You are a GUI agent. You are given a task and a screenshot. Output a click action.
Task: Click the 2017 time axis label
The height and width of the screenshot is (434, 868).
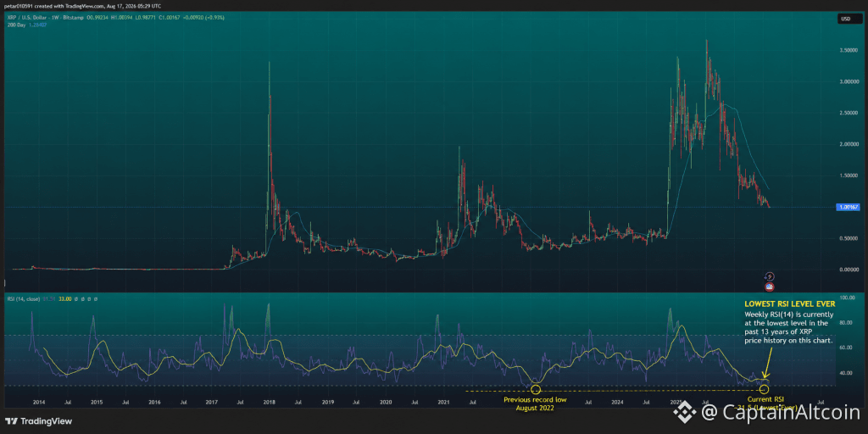click(212, 403)
